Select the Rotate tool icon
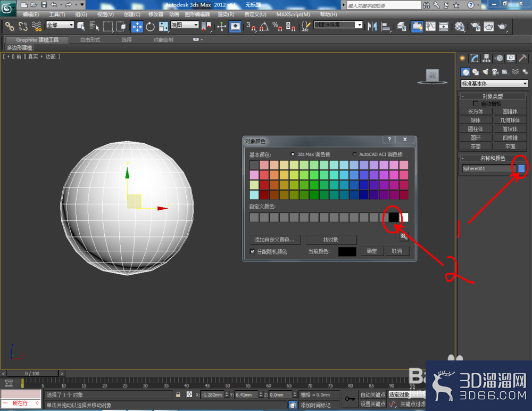532x411 pixels. [x=150, y=27]
